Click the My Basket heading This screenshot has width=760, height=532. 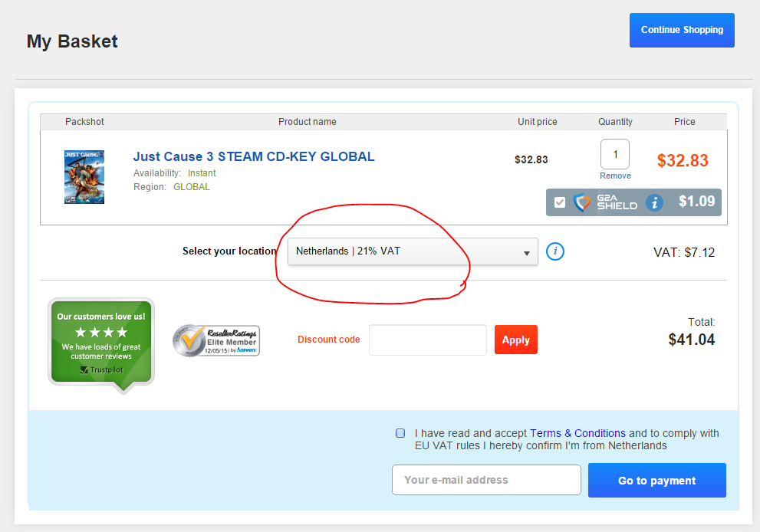[72, 41]
